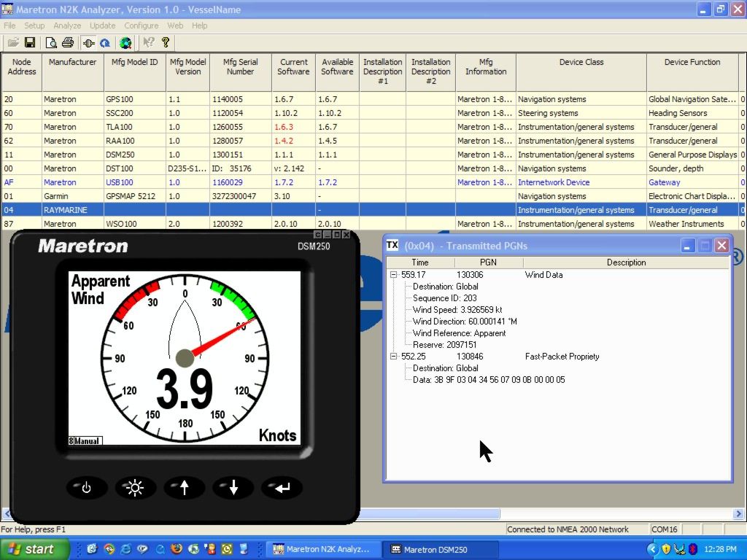
Task: Sort by the Mfg Serial Number column header
Action: (x=241, y=72)
